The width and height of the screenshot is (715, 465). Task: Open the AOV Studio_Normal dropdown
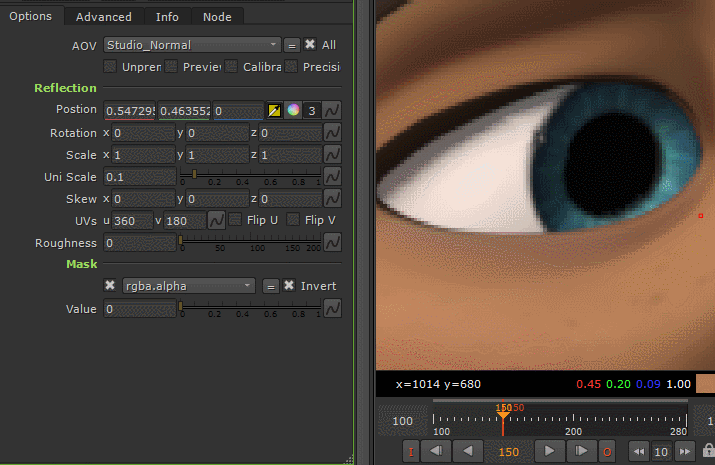coord(192,45)
